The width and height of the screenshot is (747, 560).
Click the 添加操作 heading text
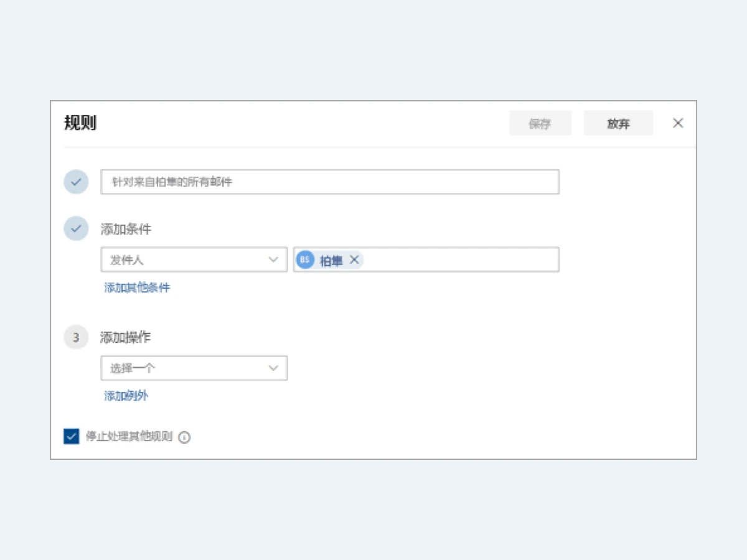[126, 337]
